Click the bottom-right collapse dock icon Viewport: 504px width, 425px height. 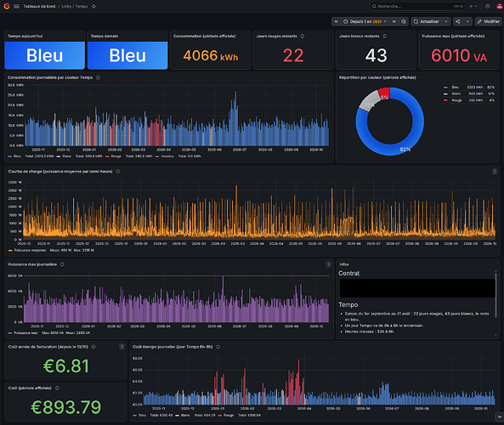pyautogui.click(x=500, y=416)
